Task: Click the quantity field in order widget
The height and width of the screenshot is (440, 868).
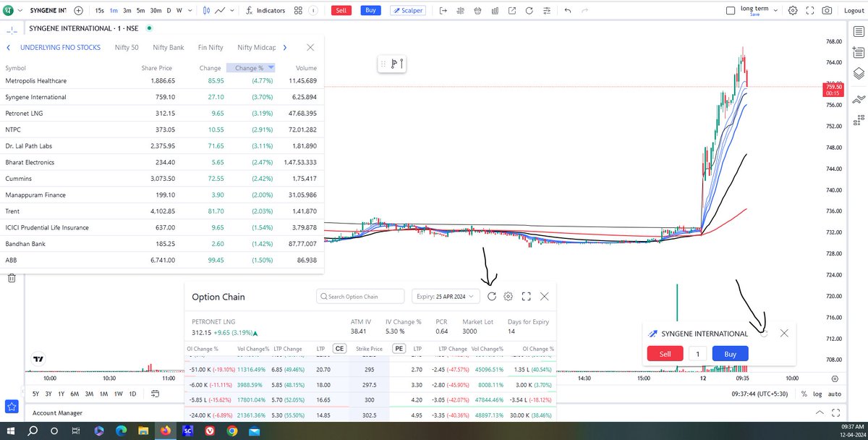Action: [x=697, y=354]
